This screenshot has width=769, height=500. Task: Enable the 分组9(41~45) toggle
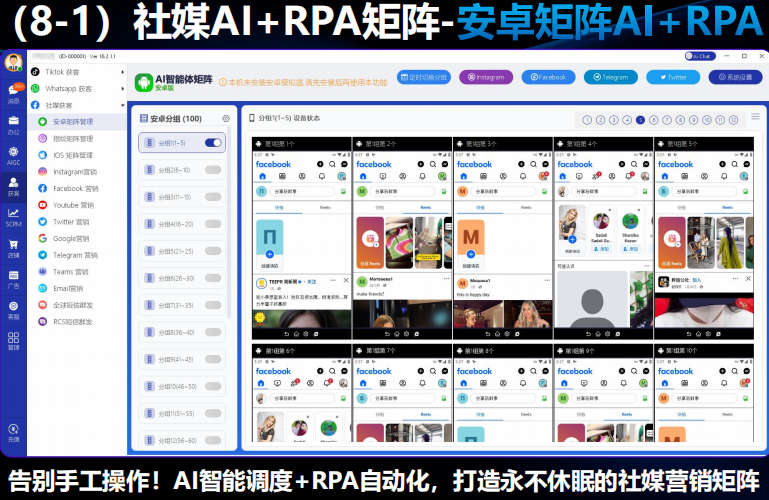click(213, 359)
